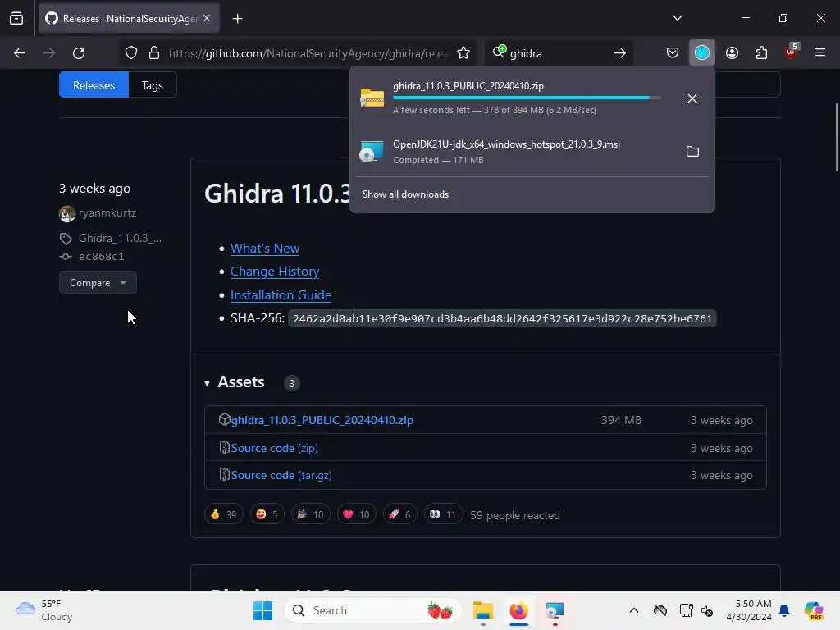The width and height of the screenshot is (840, 630).
Task: Click the heart reaction with 10
Action: tap(356, 515)
